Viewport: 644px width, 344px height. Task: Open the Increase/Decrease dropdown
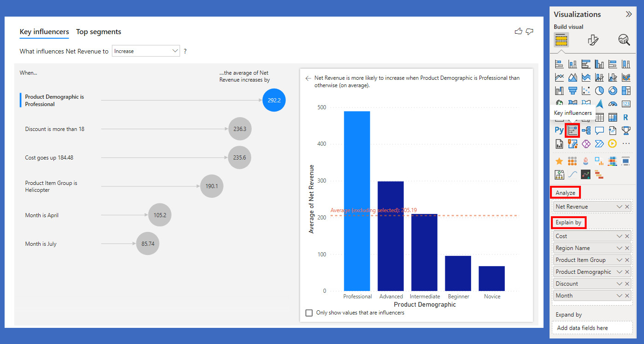pos(146,51)
